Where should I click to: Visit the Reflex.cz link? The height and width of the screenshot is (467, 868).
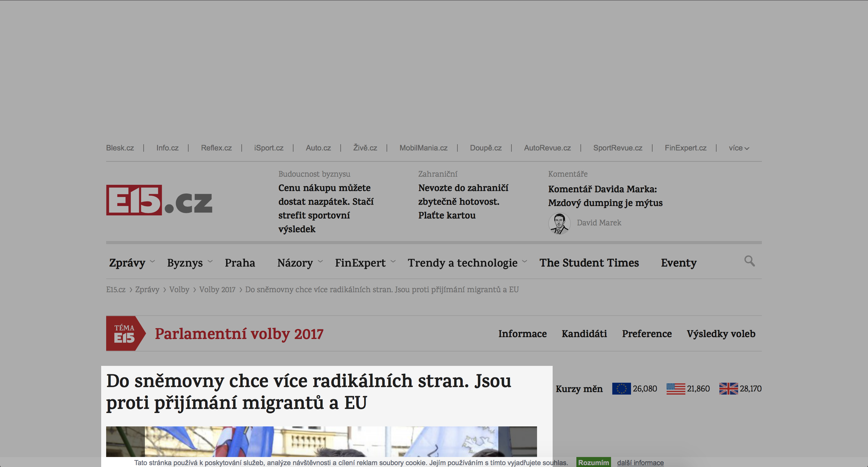pyautogui.click(x=216, y=148)
